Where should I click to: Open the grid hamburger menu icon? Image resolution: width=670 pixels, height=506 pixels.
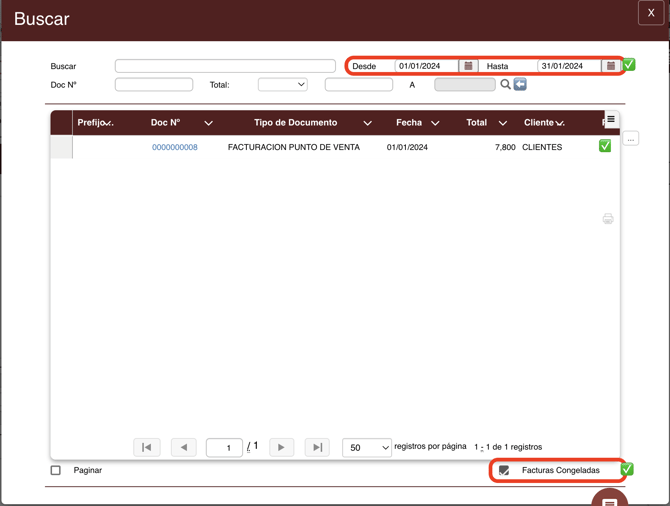click(x=611, y=119)
